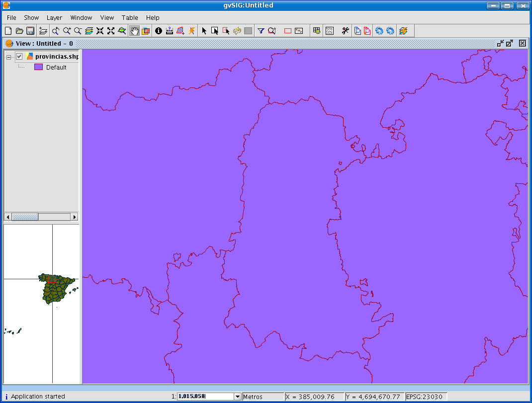
Task: Click Metros units status field
Action: click(x=263, y=397)
